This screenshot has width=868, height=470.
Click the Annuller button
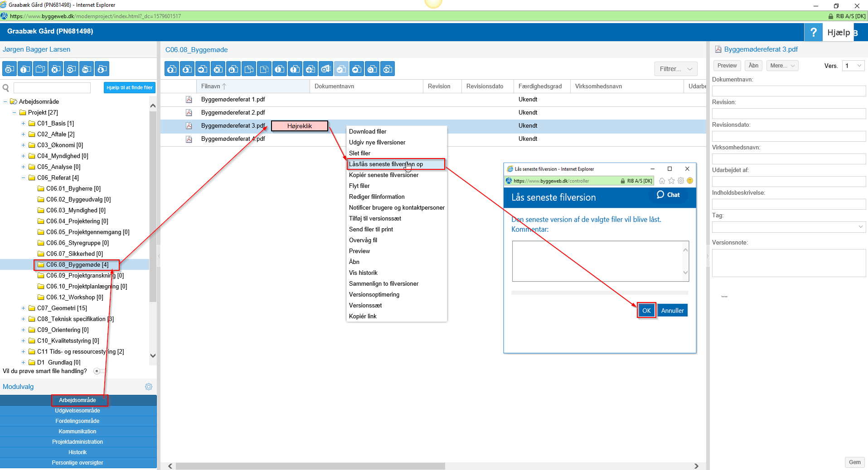pyautogui.click(x=672, y=311)
